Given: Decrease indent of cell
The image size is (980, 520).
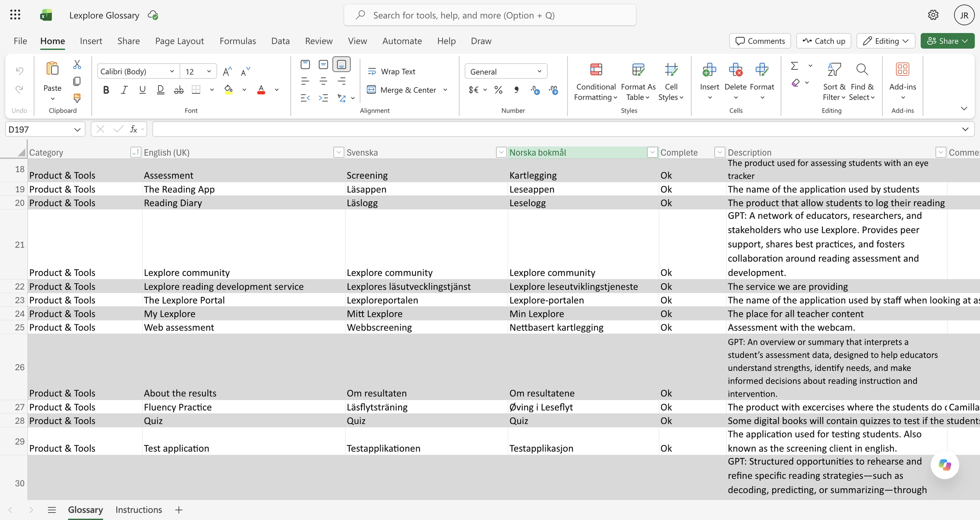Looking at the screenshot, I should click(x=305, y=98).
